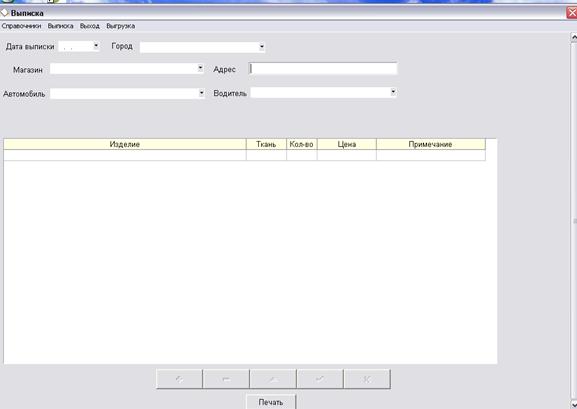Click the Цена column header
577x409 pixels.
tap(347, 144)
